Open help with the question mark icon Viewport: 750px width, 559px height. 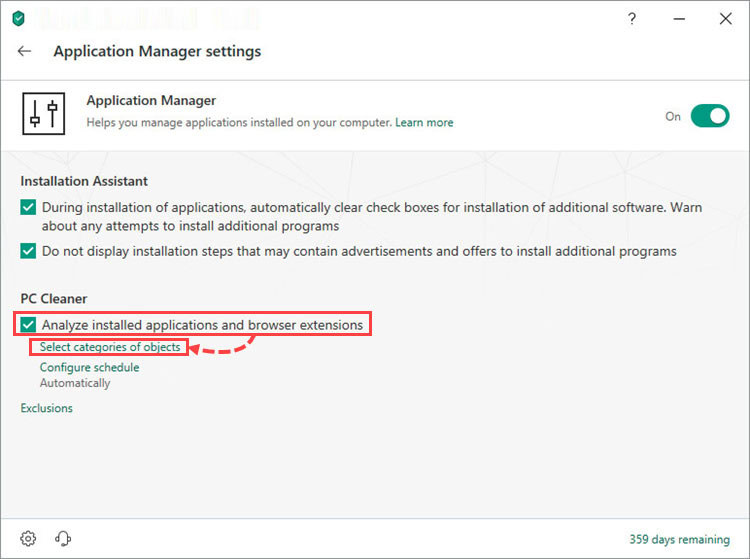tap(632, 19)
